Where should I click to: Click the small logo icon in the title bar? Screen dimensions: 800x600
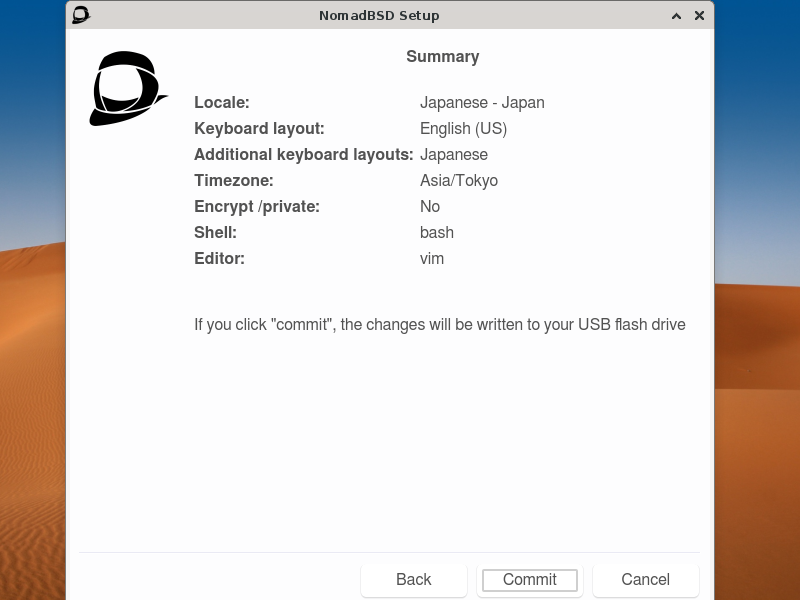coord(80,15)
